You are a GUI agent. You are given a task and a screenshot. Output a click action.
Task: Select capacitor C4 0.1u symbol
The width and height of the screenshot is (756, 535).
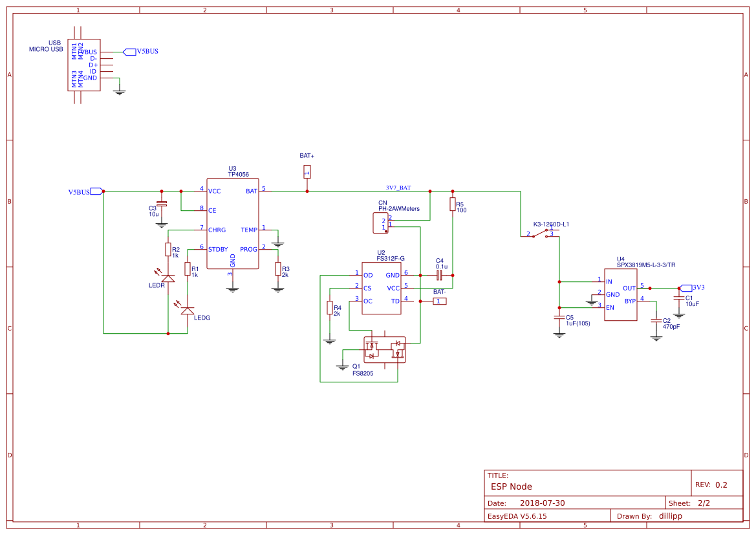439,276
